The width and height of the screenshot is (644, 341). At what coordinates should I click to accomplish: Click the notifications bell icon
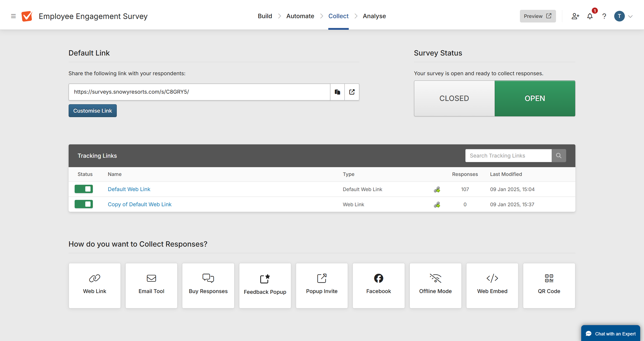tap(590, 16)
